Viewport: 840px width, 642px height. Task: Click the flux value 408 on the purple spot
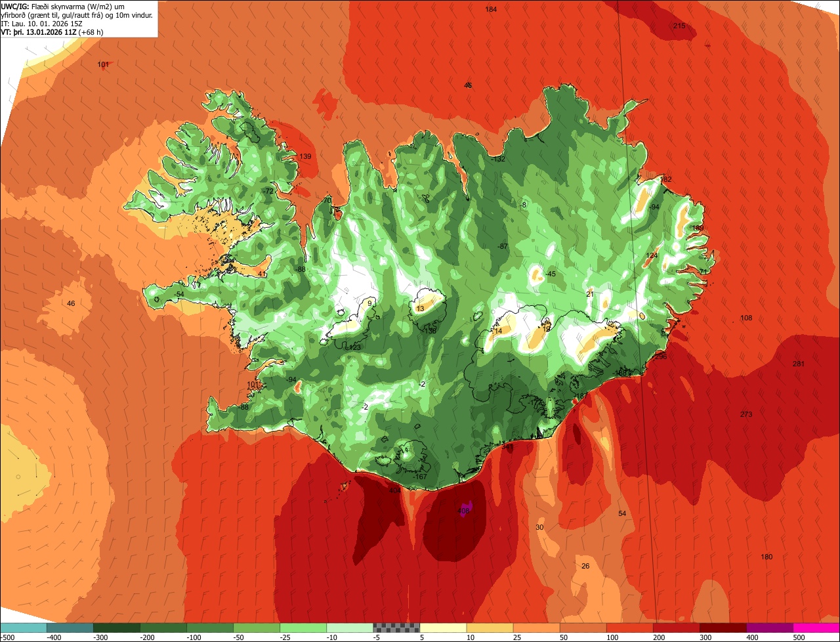(x=463, y=511)
